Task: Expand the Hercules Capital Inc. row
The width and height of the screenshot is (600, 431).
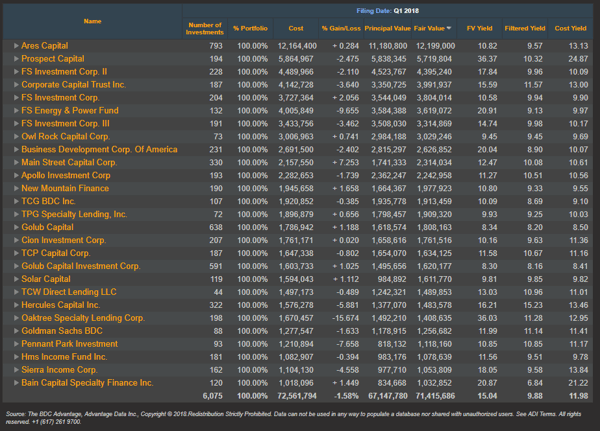Action: click(x=16, y=305)
